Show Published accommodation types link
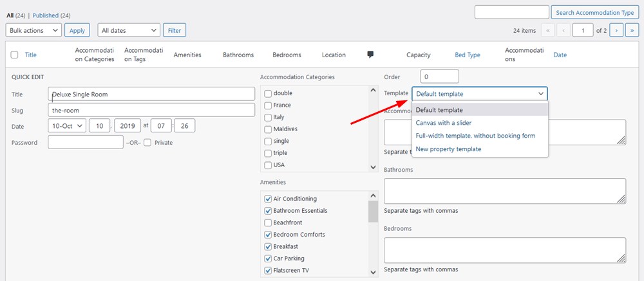Image resolution: width=644 pixels, height=281 pixels. (46, 15)
